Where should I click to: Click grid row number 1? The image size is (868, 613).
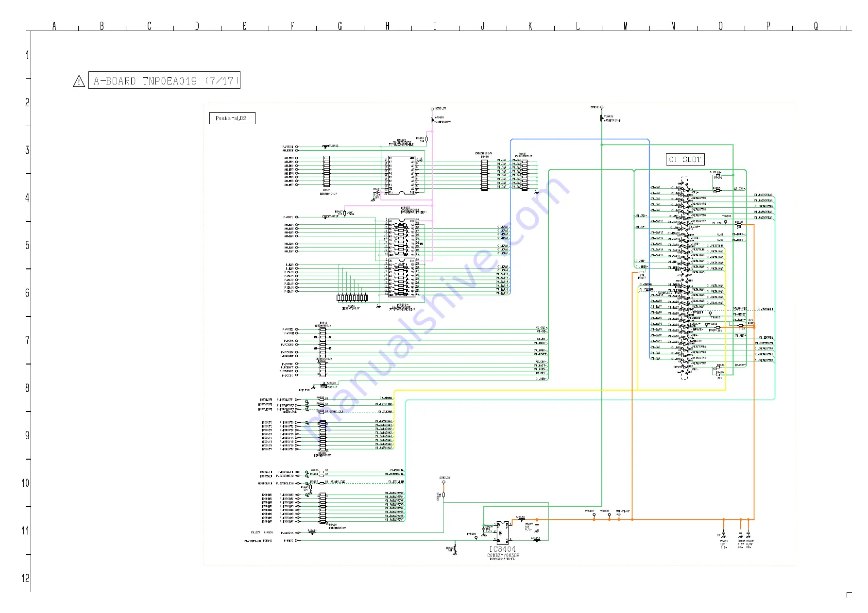click(27, 55)
